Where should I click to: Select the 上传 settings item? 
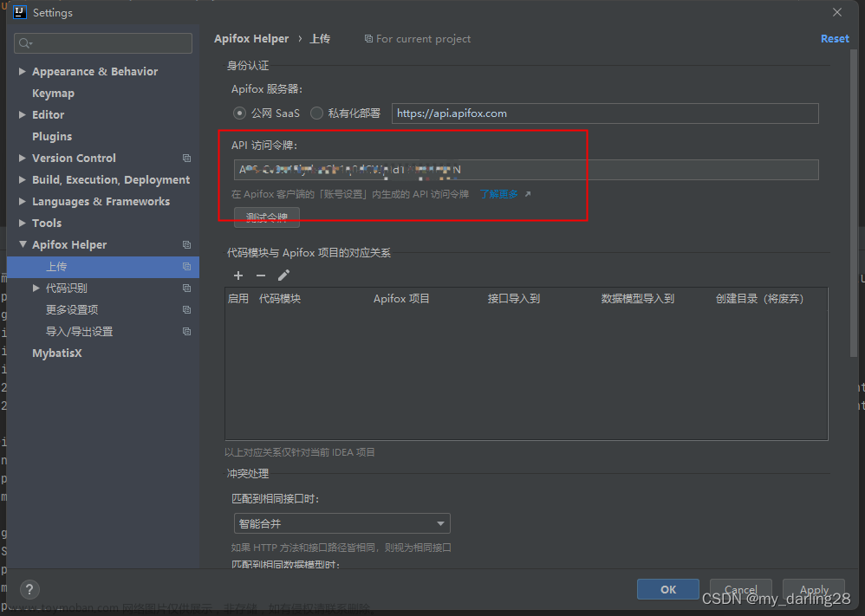(102, 267)
